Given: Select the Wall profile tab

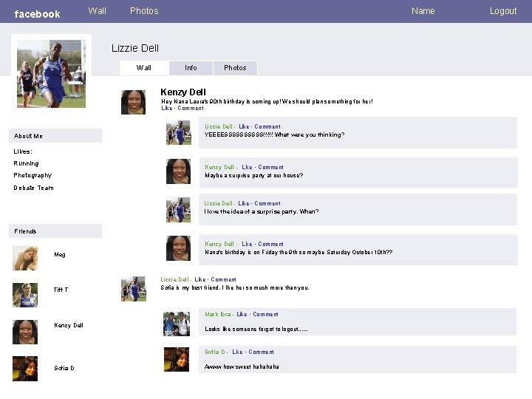Looking at the screenshot, I should click(x=144, y=68).
